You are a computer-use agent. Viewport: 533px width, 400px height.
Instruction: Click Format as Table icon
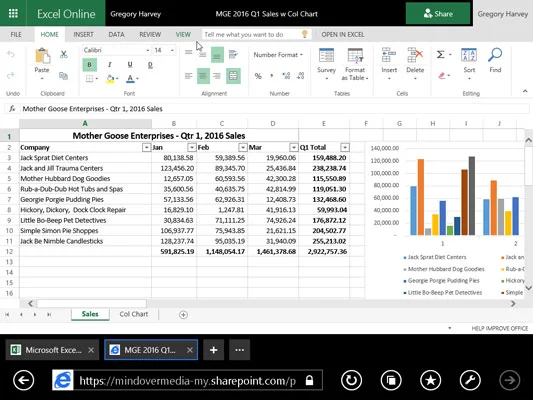click(355, 55)
